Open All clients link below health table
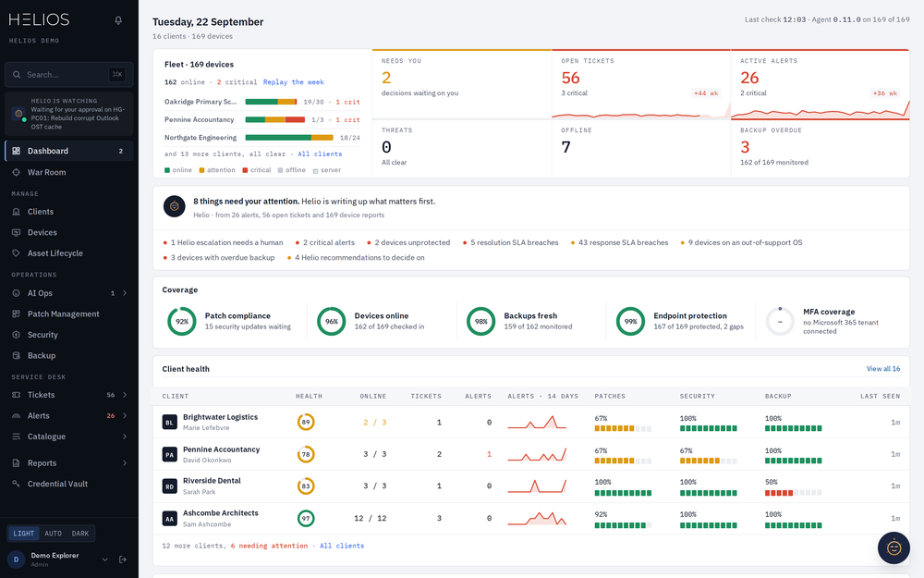 click(x=342, y=546)
